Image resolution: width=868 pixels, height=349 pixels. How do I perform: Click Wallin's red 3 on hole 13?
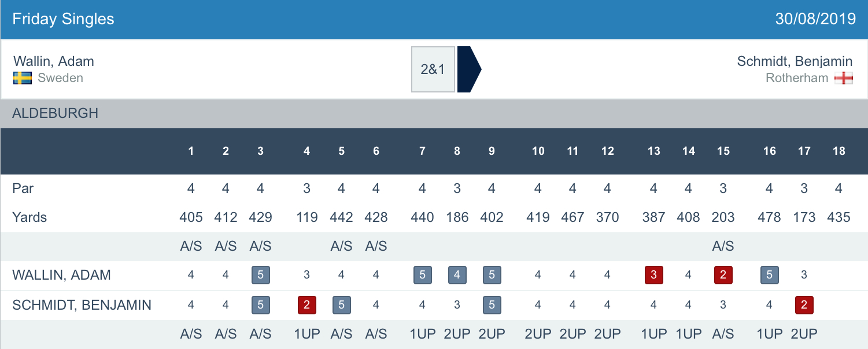[654, 276]
